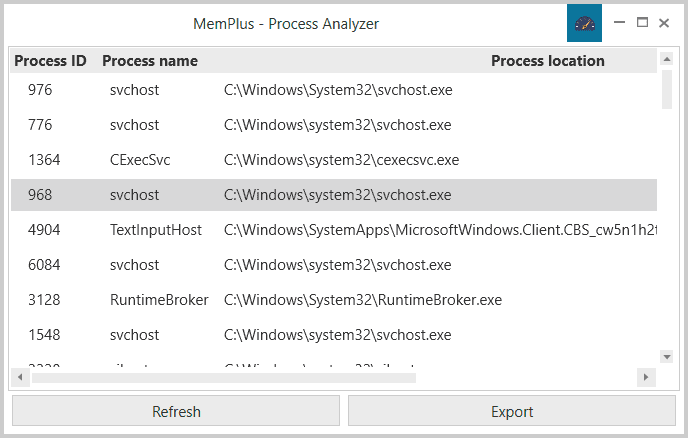
Task: Maximize the Process Analyzer window
Action: coord(642,23)
